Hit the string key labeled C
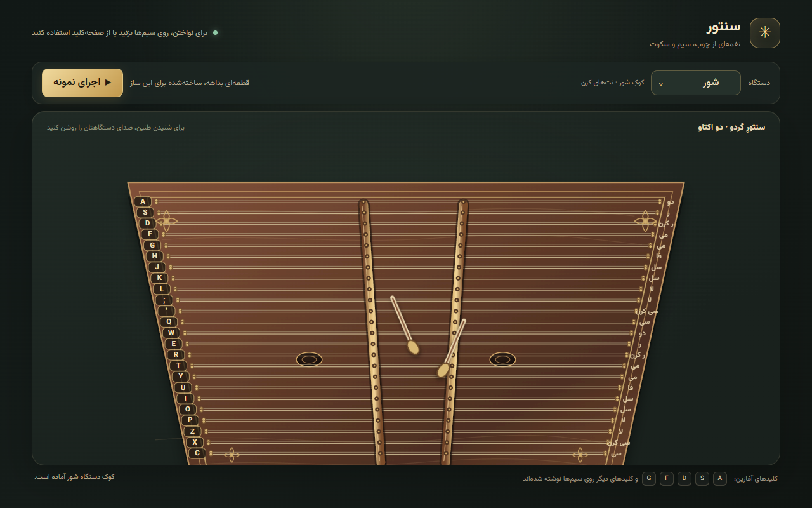 click(x=197, y=453)
